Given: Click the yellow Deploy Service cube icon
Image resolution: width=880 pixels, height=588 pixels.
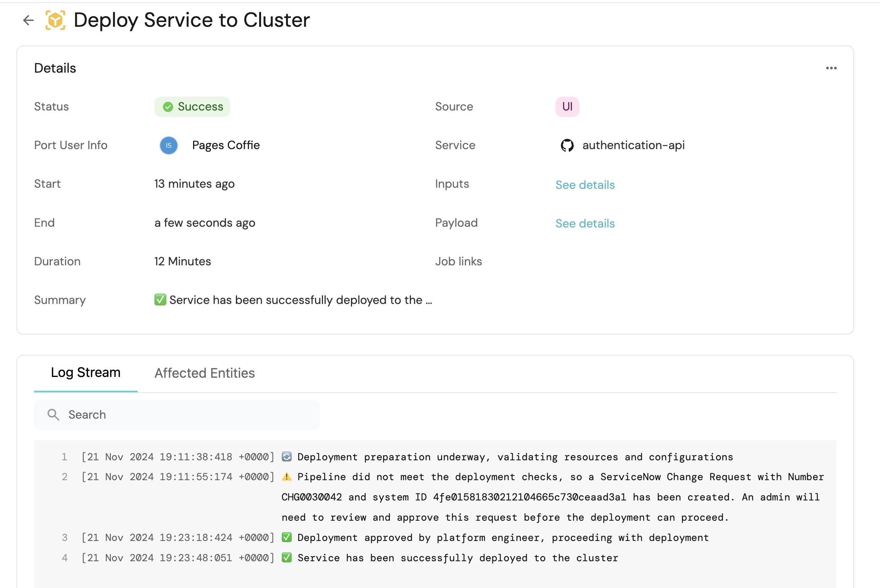Looking at the screenshot, I should click(x=55, y=20).
